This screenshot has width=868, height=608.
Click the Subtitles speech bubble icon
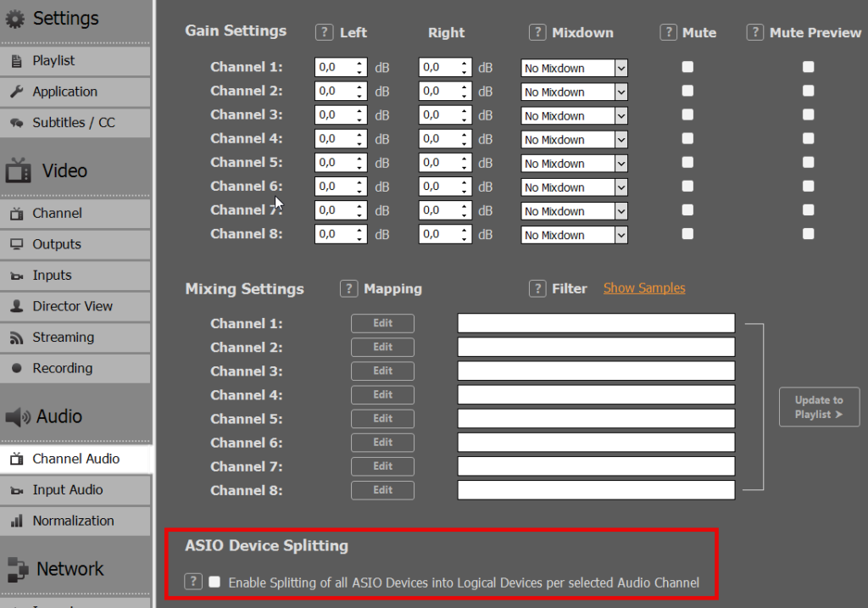(x=17, y=122)
